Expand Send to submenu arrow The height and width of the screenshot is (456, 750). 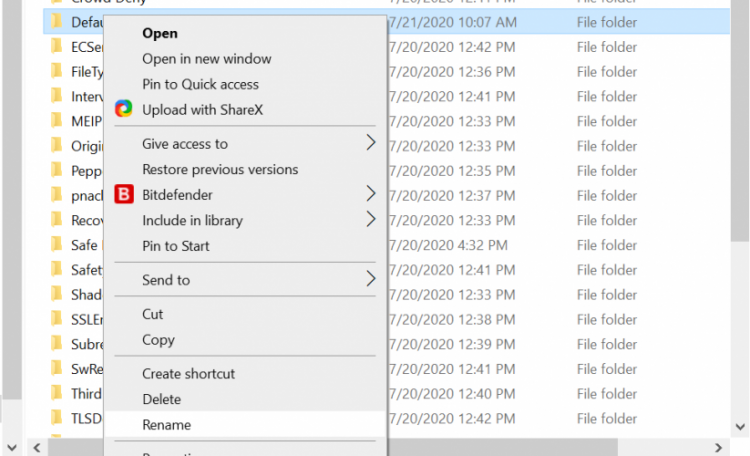(371, 279)
